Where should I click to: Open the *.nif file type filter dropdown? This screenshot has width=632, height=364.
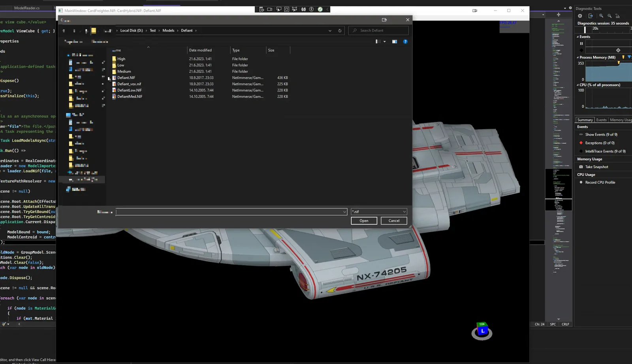point(379,212)
